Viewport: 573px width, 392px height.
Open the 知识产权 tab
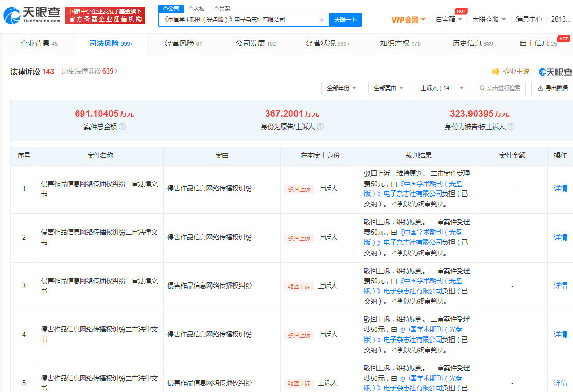click(x=400, y=43)
